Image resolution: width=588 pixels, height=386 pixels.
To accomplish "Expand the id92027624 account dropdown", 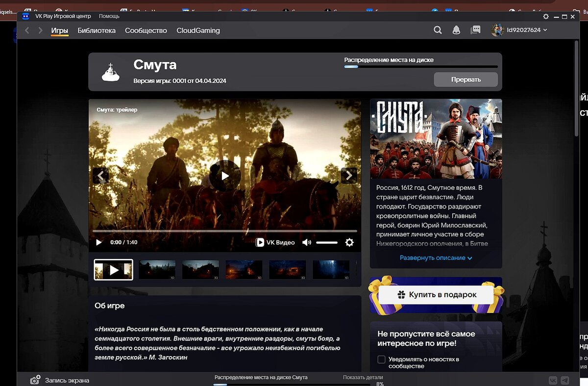I will tap(527, 30).
